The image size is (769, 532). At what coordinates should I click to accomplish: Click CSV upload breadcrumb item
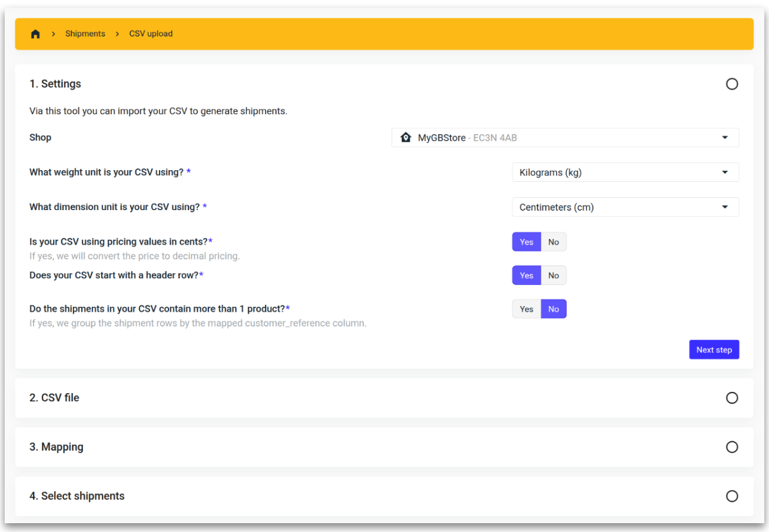[151, 34]
